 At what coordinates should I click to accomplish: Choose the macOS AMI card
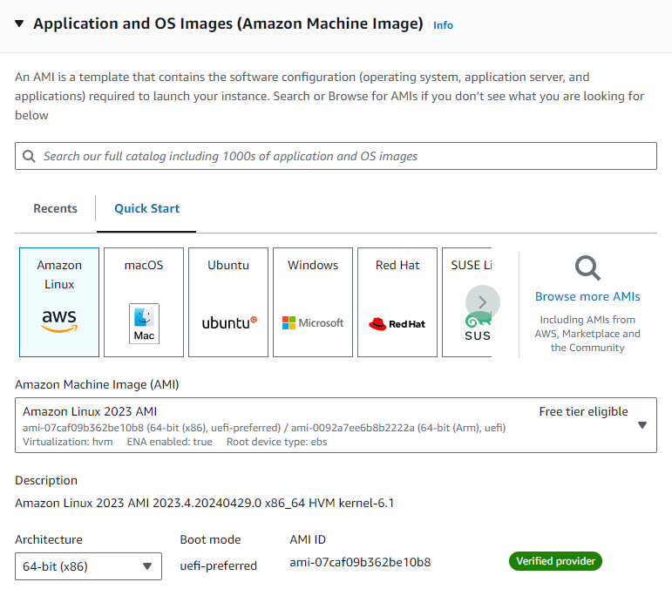point(144,302)
